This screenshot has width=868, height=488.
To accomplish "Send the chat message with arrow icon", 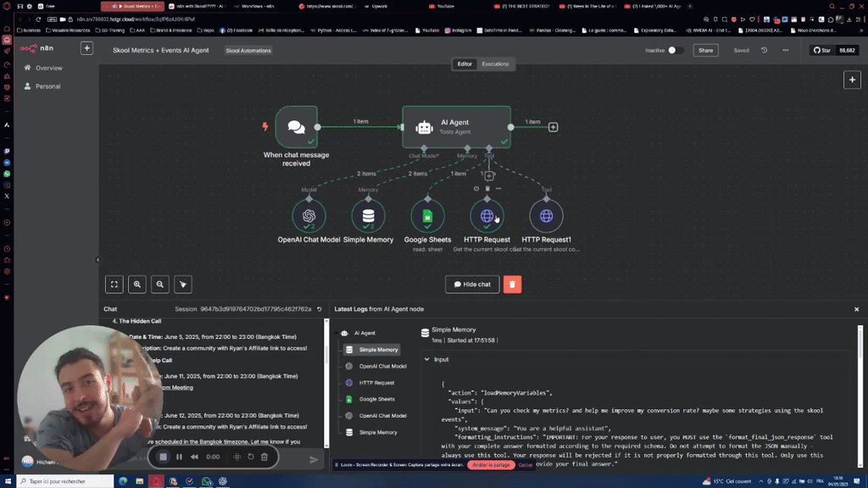I will pos(314,459).
